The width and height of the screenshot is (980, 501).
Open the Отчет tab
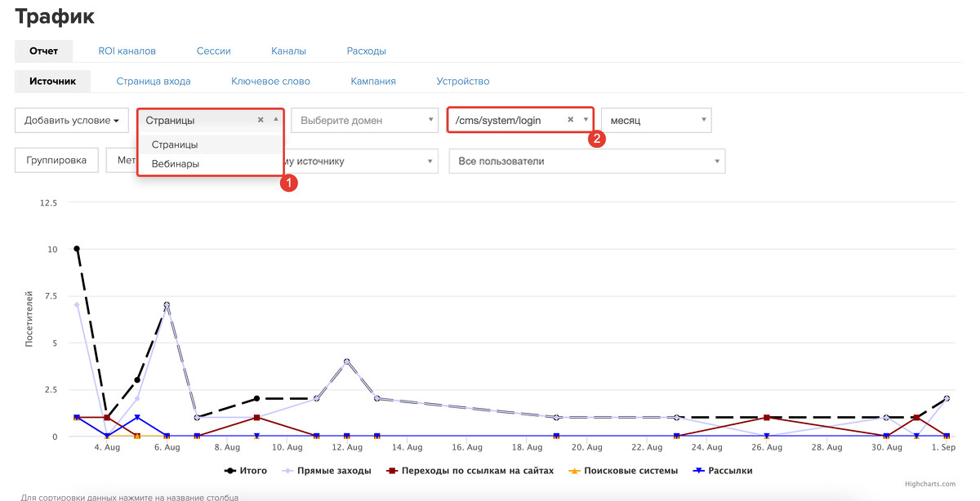click(43, 51)
